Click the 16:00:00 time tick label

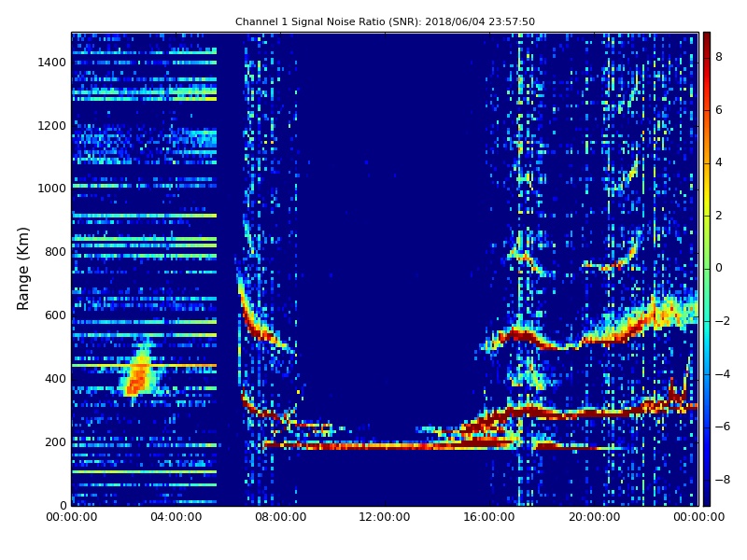coord(489,517)
